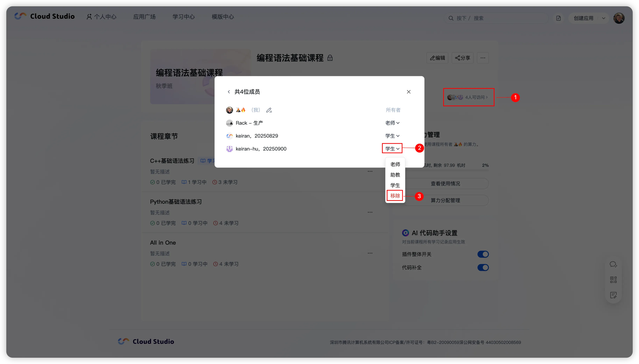Open the user avatar in top right
The image size is (639, 364).
(x=619, y=18)
